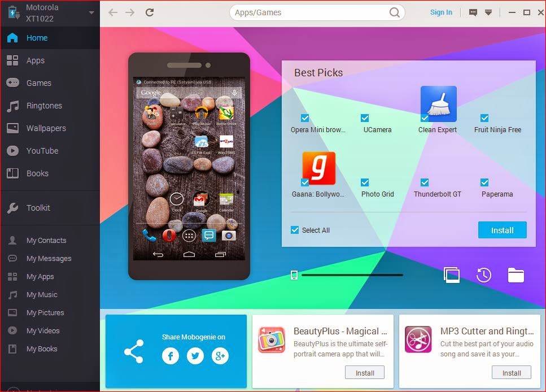
Task: Uncheck the UCamera checkbox
Action: coord(365,118)
